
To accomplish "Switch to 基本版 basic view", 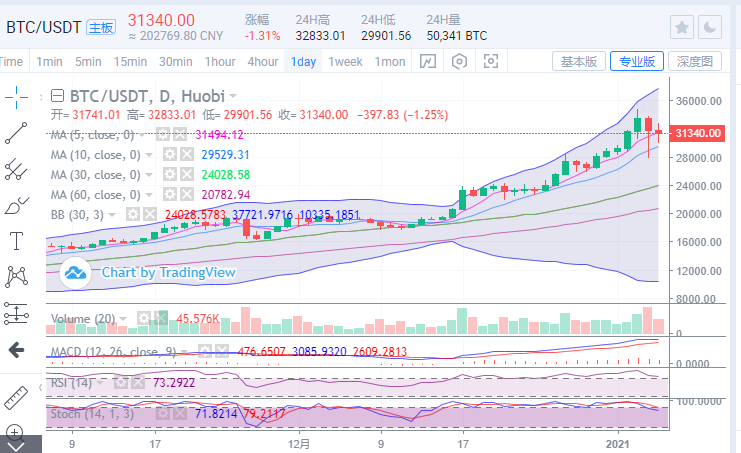I will click(x=579, y=61).
